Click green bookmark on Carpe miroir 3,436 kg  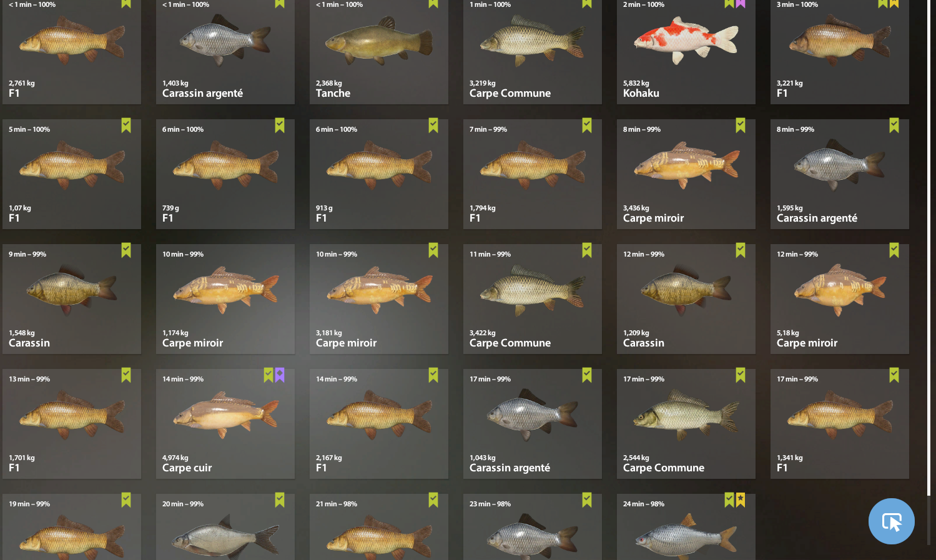(x=741, y=125)
